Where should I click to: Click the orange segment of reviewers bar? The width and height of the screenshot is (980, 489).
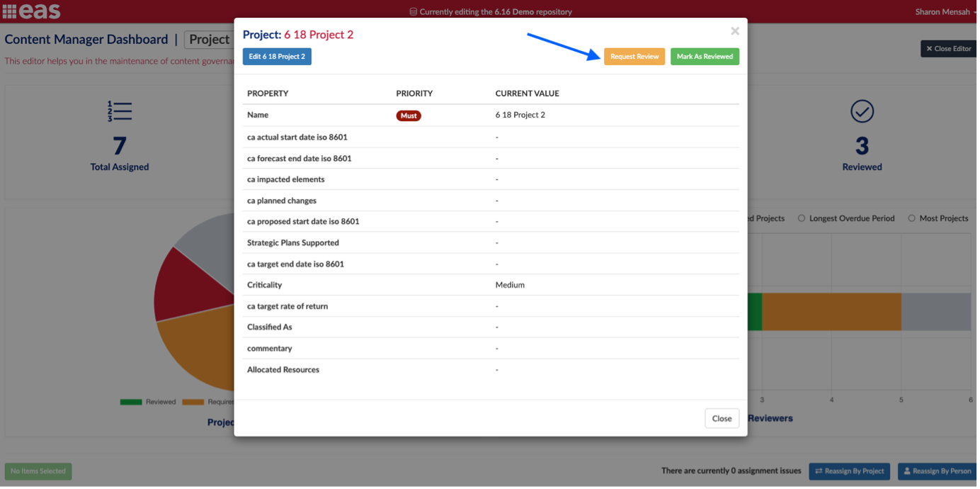(831, 312)
